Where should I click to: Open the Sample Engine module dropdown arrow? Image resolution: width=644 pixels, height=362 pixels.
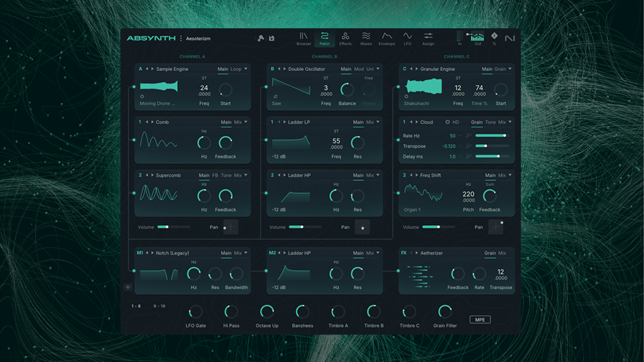(246, 69)
